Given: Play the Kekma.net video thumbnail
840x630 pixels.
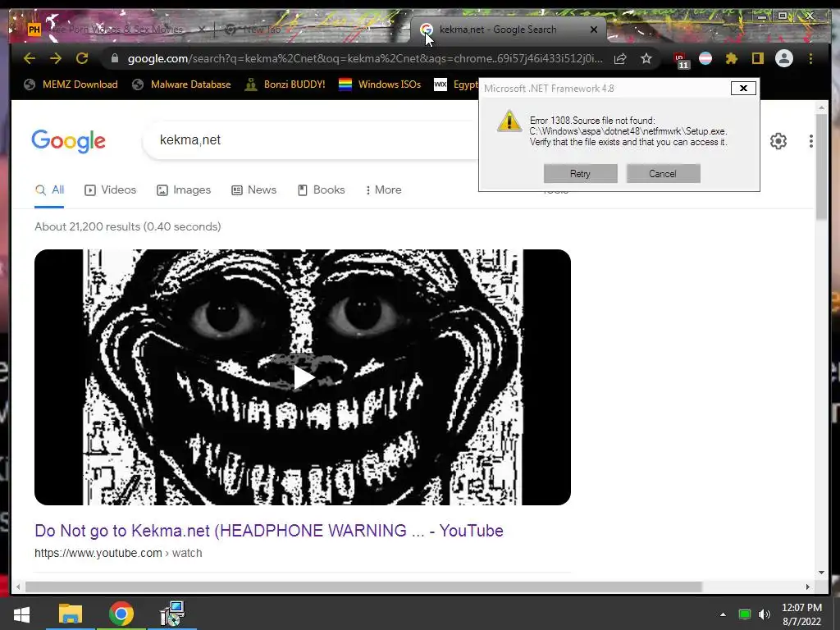Looking at the screenshot, I should pyautogui.click(x=303, y=377).
